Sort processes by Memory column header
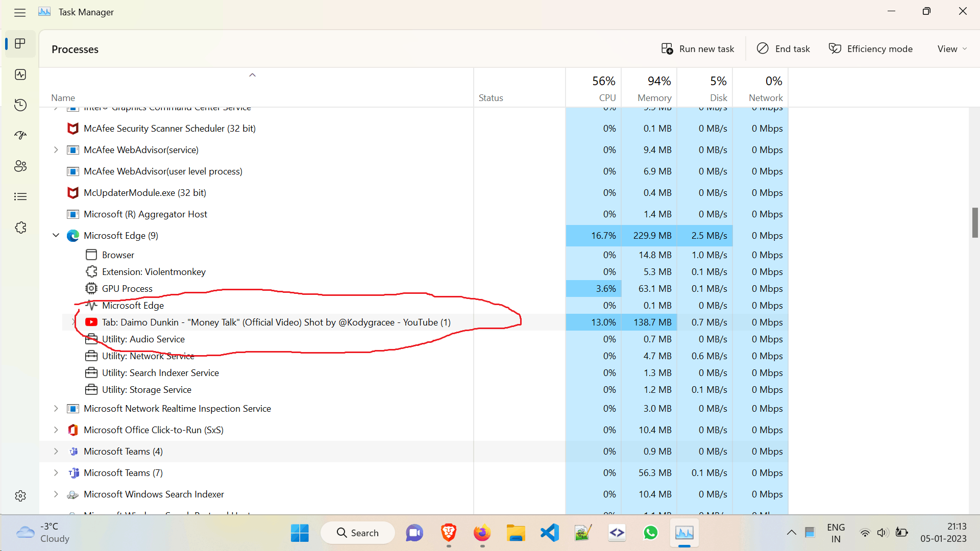980x551 pixels. click(x=654, y=88)
